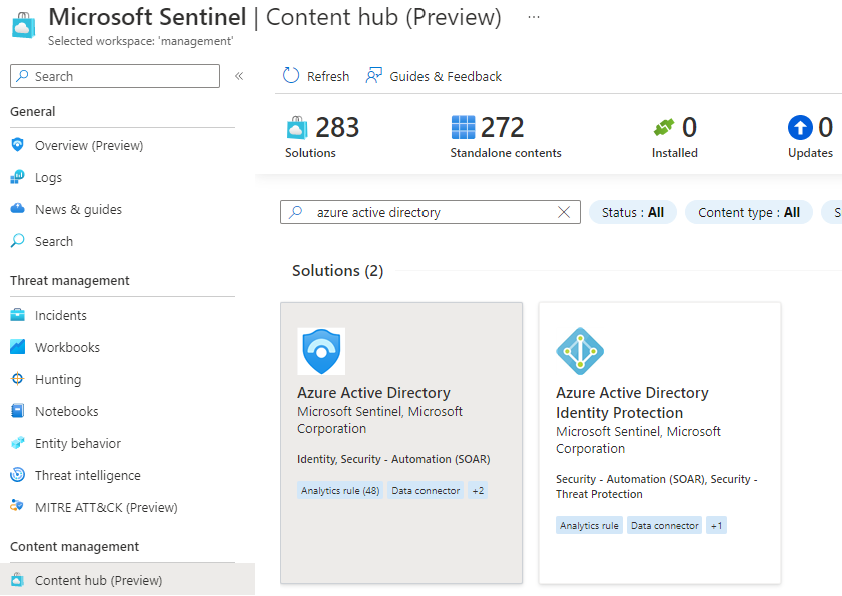Open MITRE ATT&CK (Preview)

pyautogui.click(x=106, y=507)
